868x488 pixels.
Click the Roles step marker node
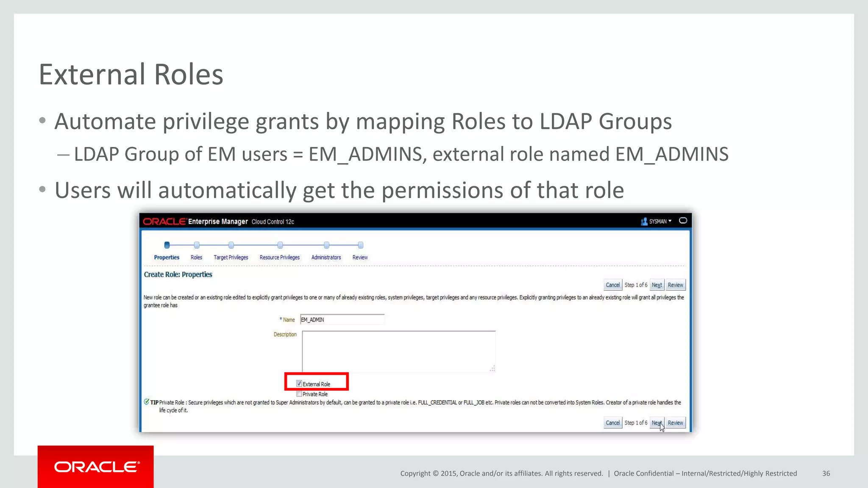(x=197, y=245)
